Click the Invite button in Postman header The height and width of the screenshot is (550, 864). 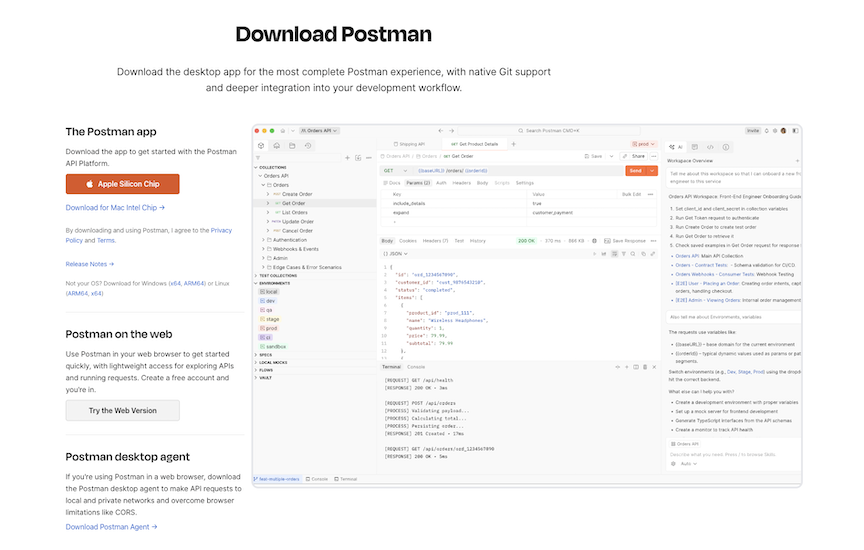coord(753,131)
